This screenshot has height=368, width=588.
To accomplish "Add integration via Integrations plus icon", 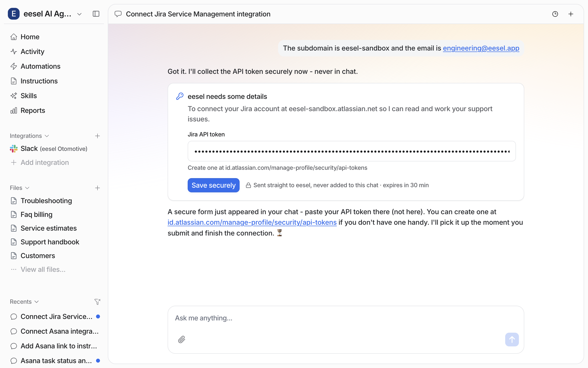I will (98, 136).
